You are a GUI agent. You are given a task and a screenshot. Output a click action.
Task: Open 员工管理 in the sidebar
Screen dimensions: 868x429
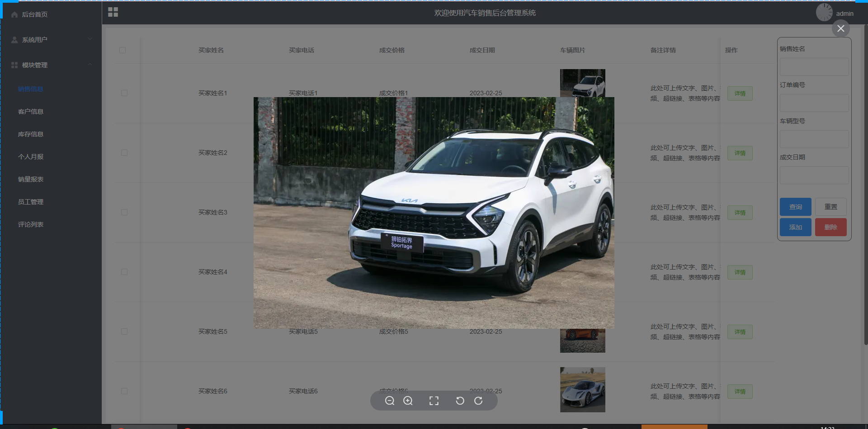click(31, 202)
